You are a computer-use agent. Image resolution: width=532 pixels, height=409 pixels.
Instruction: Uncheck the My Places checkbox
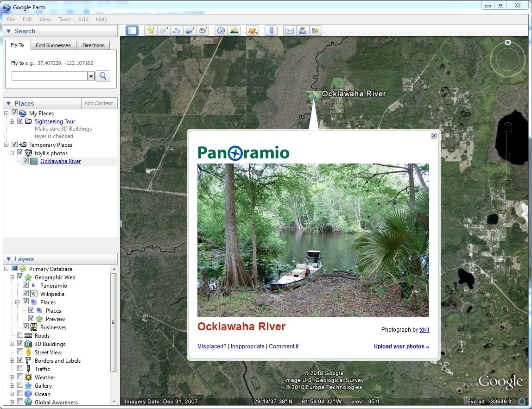point(14,113)
